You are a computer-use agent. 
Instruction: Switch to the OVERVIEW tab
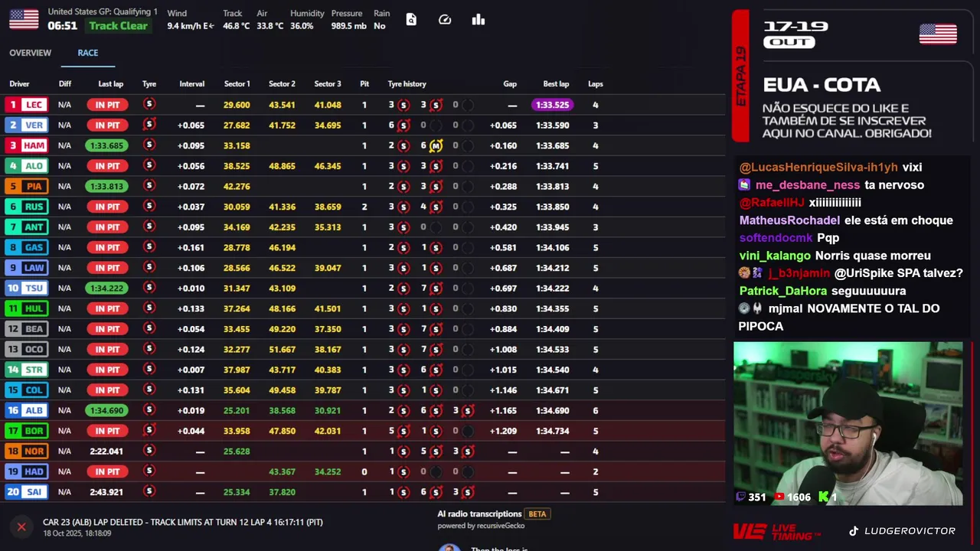(x=31, y=53)
